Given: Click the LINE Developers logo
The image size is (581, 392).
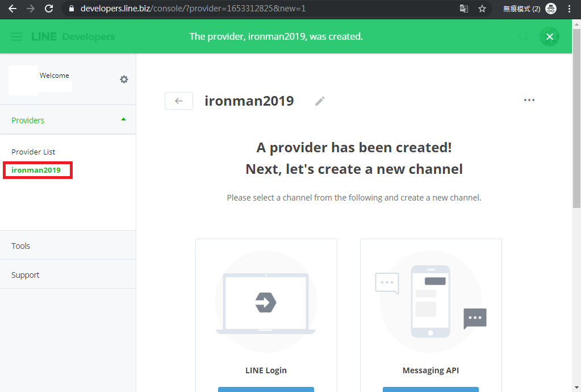Looking at the screenshot, I should (73, 37).
